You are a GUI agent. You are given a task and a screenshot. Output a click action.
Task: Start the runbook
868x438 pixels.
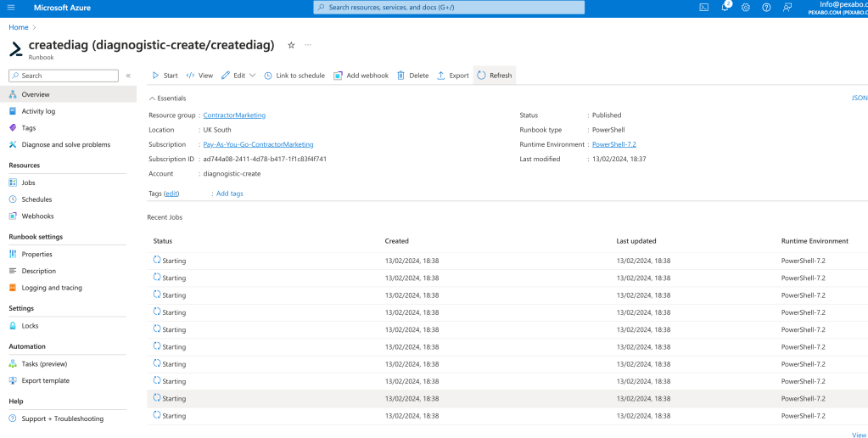(165, 76)
